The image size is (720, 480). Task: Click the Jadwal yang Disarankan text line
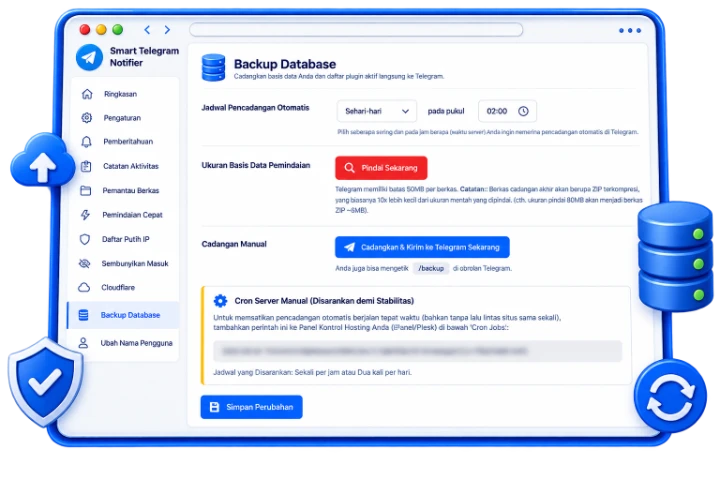click(312, 372)
